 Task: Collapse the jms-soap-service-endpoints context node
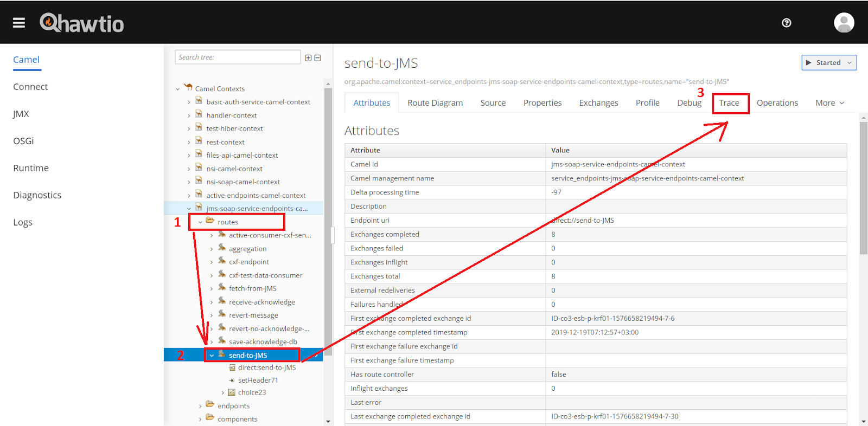click(x=189, y=209)
